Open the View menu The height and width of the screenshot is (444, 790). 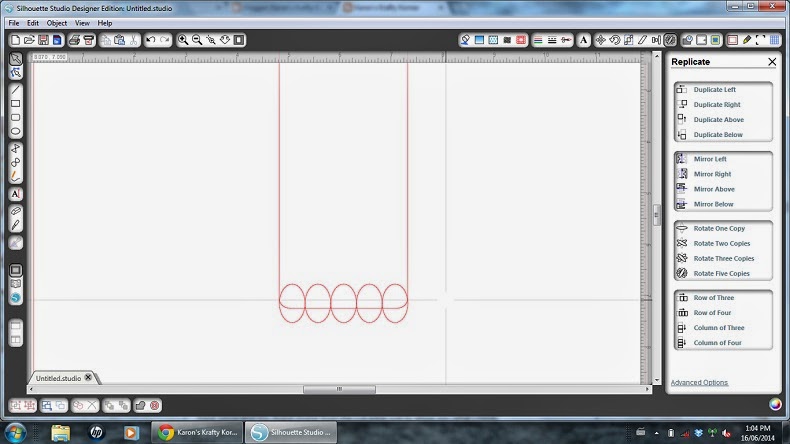click(82, 23)
